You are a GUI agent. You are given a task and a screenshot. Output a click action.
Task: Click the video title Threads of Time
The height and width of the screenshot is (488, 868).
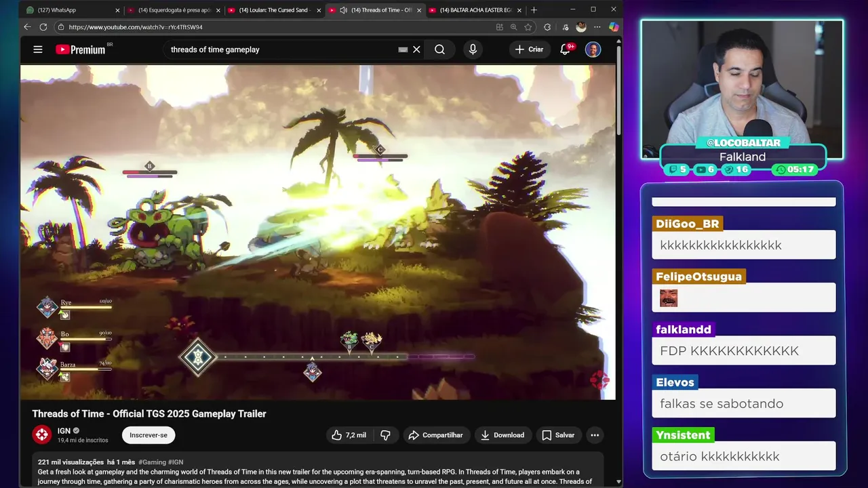tap(149, 413)
